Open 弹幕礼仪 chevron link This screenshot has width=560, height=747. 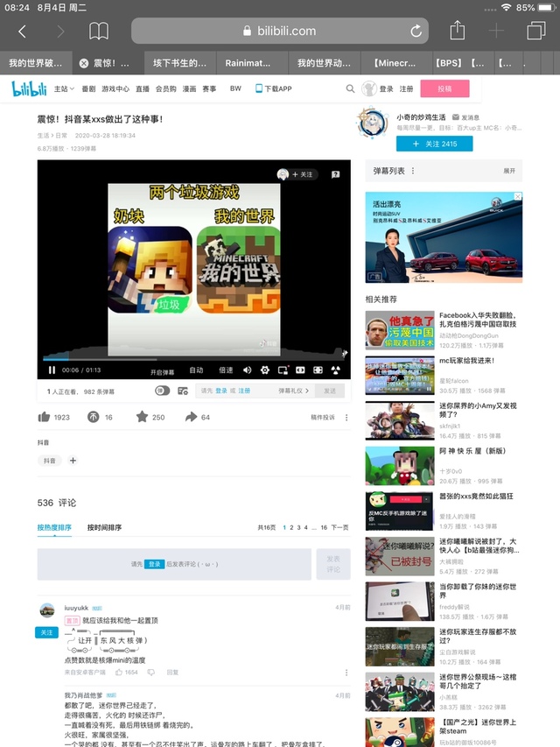[293, 391]
